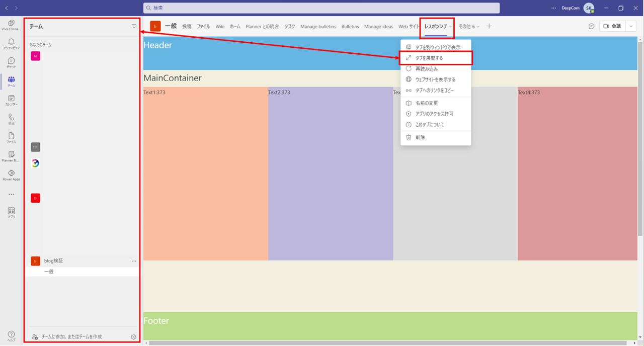Open meeting options dropdown arrow
Screen dimensions: 644x346
[x=631, y=26]
